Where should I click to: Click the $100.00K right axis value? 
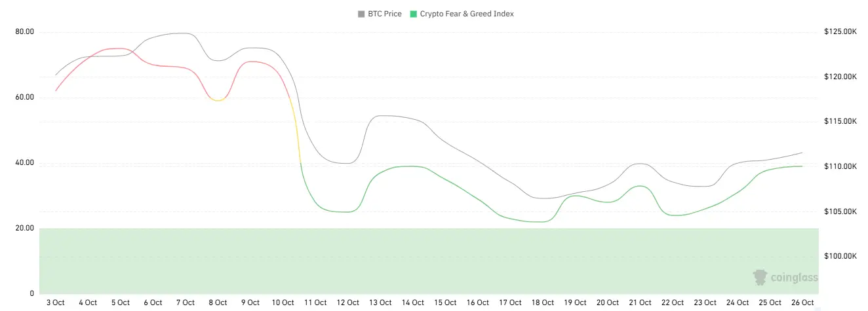click(840, 256)
